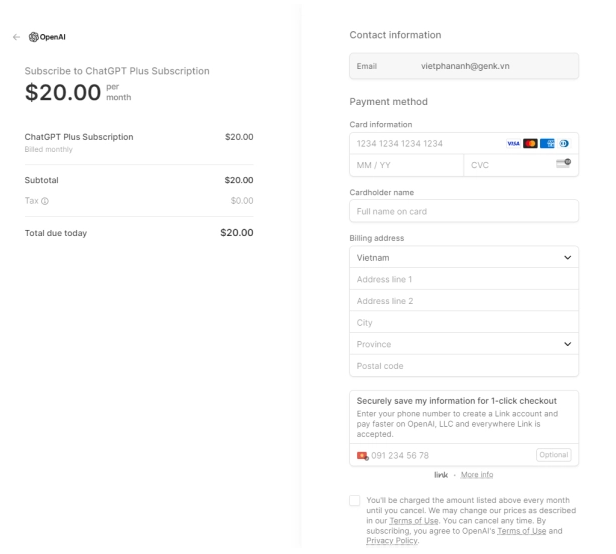
Task: Click the Diners Club card icon
Action: point(564,144)
